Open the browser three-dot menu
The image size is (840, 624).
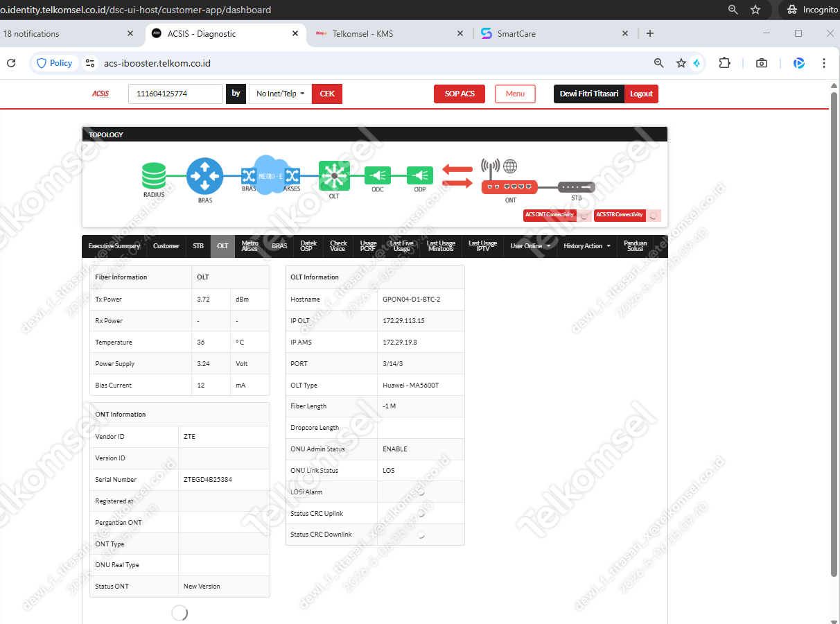824,63
